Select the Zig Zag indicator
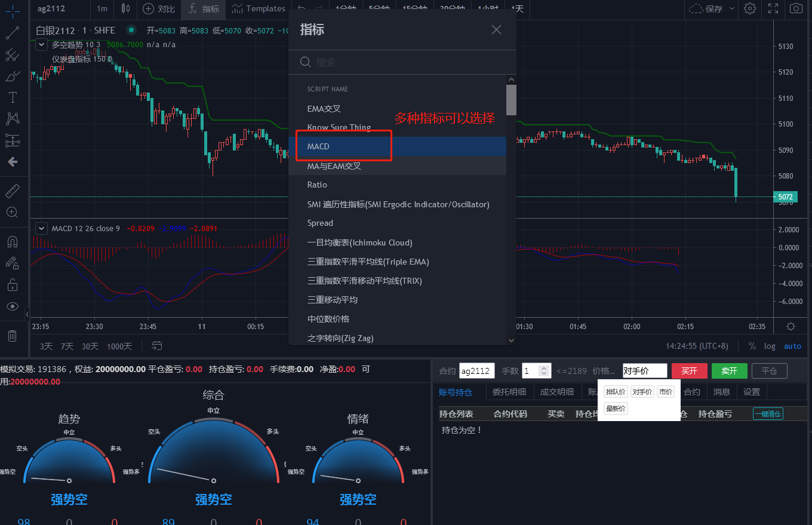This screenshot has height=525, width=812. click(397, 338)
